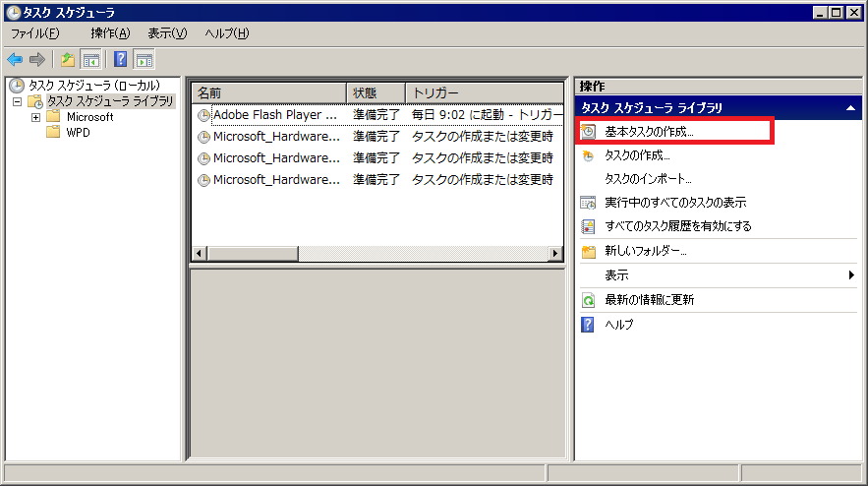Open the 表示(V) menu
Screen dimensions: 868x486
coord(167,33)
